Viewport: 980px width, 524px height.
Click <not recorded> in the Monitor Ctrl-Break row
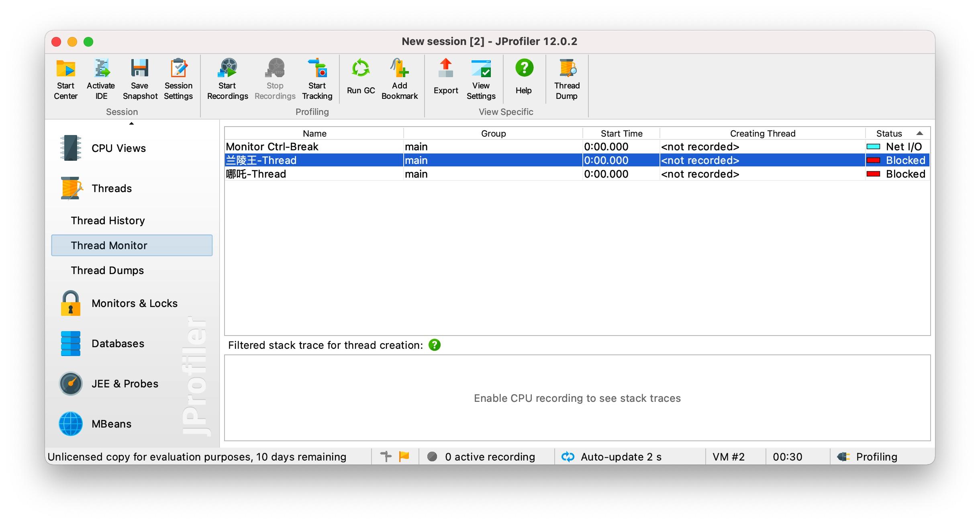coord(700,147)
